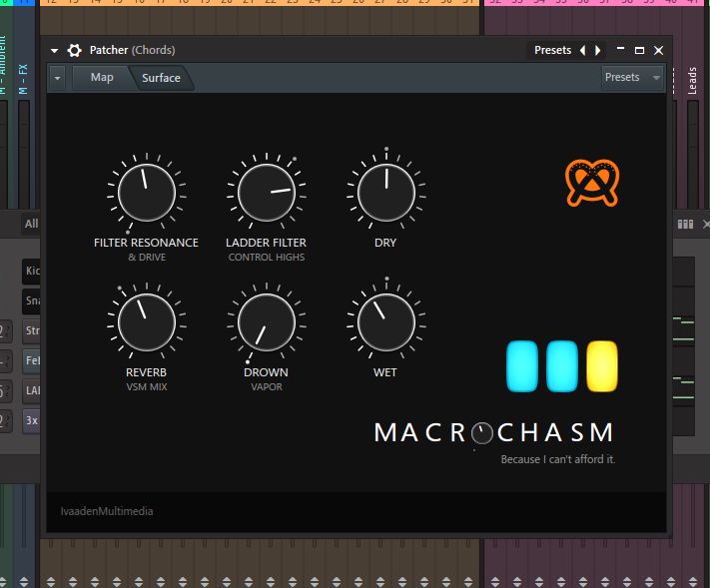Click the IvaadenMultimedia credit text
The height and width of the screenshot is (588, 710).
[x=107, y=511]
